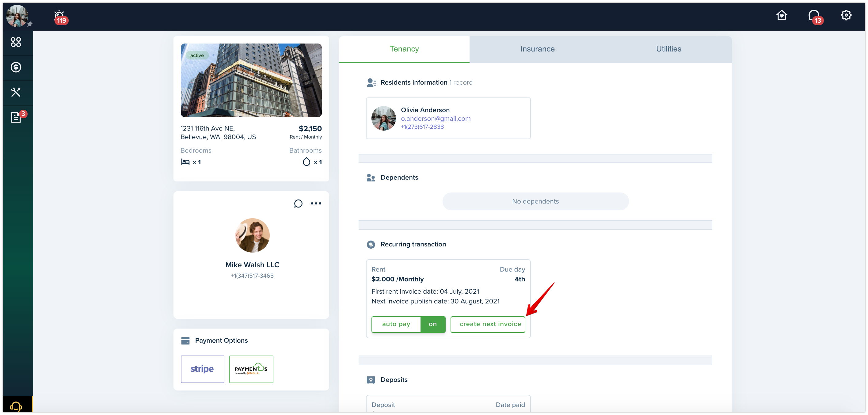Open Mike Walsh LLC's profile photo
Screen dimensions: 868x415
[x=252, y=235]
